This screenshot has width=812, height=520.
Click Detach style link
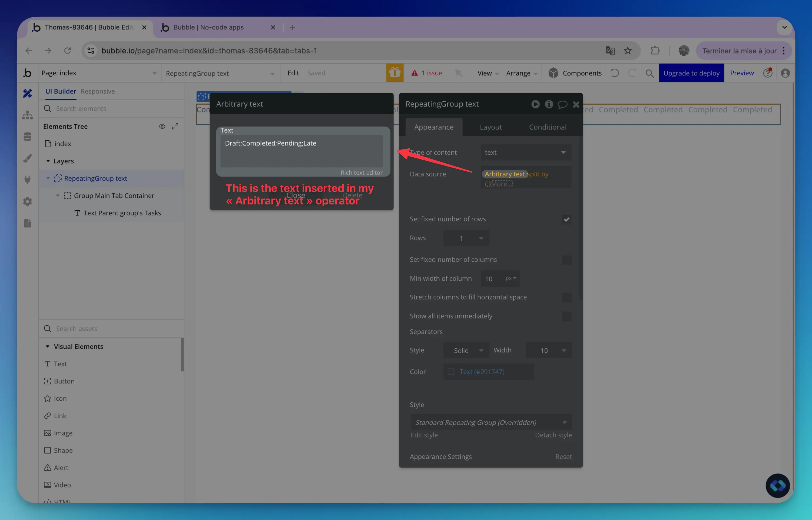(554, 435)
